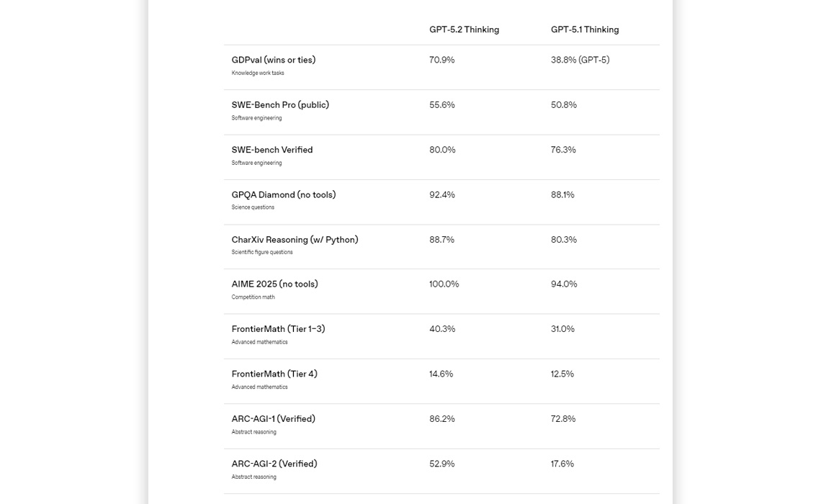Click the ARC-AGI-2 (Verified) row label
Screen dimensions: 821x504
pyautogui.click(x=274, y=464)
